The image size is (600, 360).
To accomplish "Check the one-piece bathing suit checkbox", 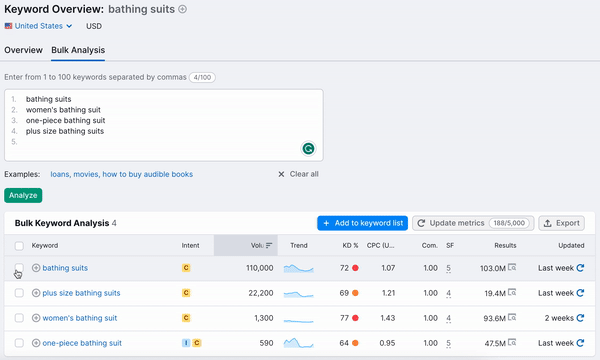I will [19, 343].
